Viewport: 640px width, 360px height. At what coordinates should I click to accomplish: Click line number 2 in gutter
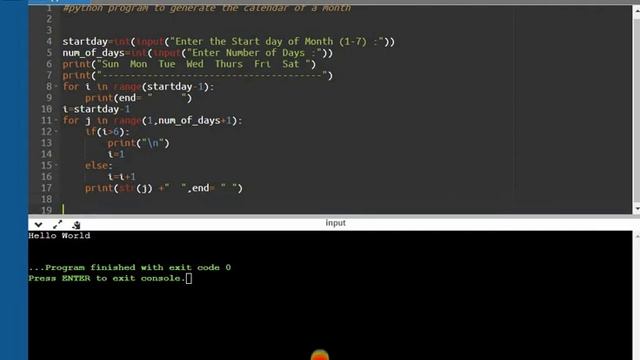click(x=49, y=19)
